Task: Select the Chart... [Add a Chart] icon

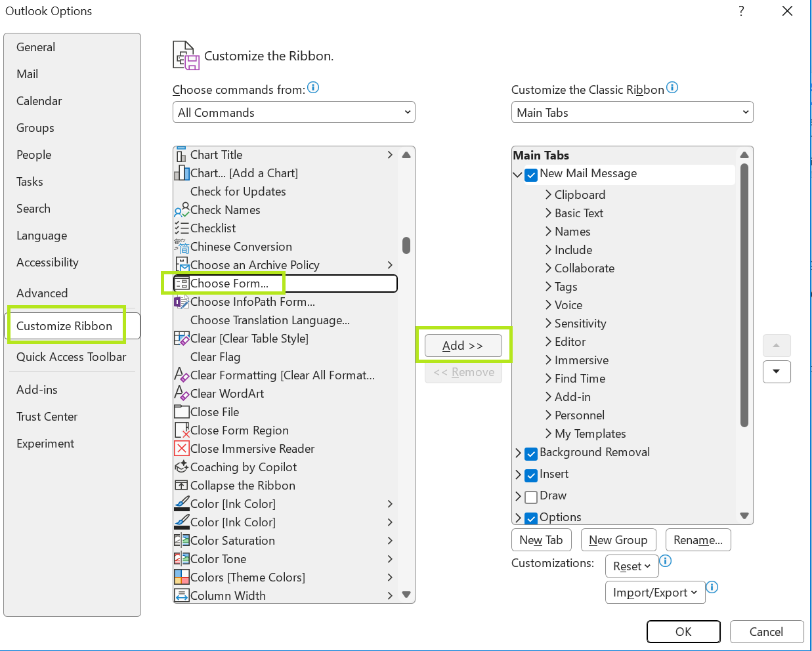Action: (x=182, y=173)
